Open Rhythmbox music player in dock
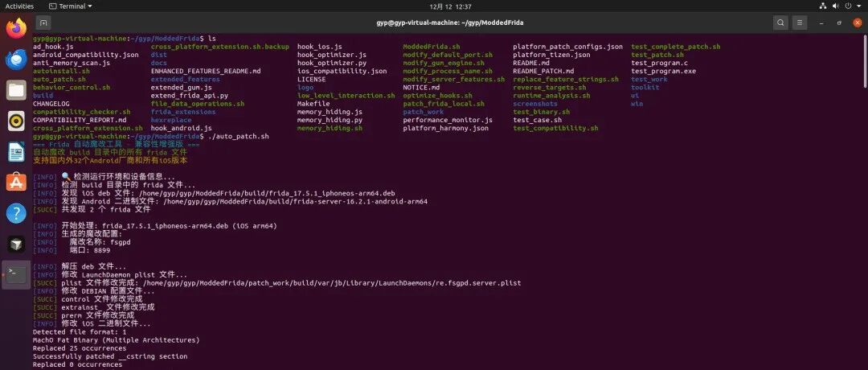 coord(16,121)
